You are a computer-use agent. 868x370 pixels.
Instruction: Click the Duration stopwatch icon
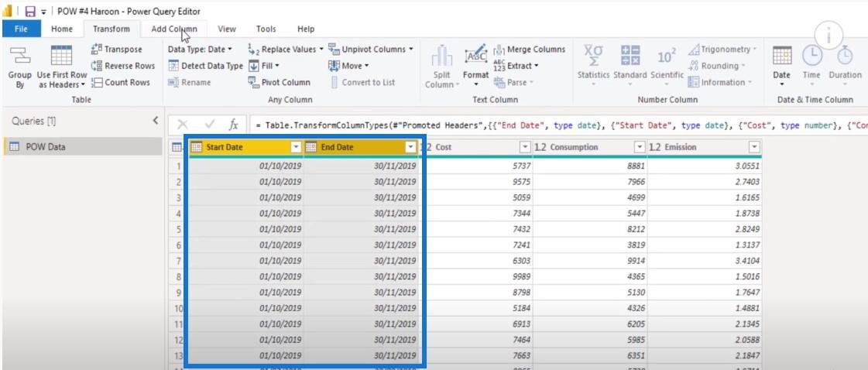845,55
